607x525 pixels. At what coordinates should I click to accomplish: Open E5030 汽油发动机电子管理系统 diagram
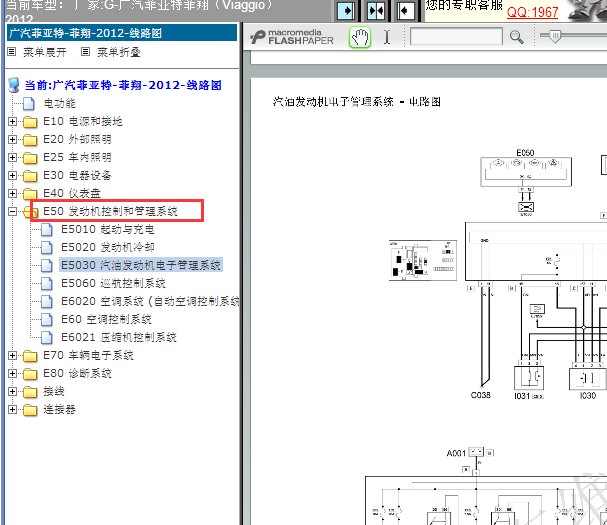[141, 265]
